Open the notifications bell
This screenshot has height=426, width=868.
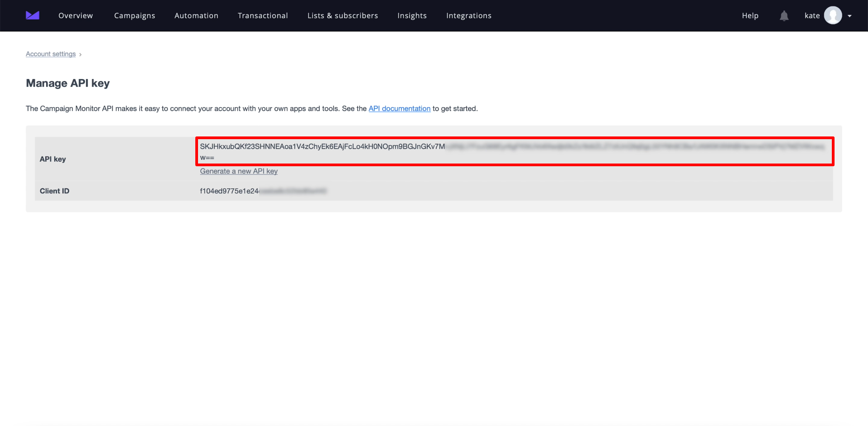click(784, 16)
